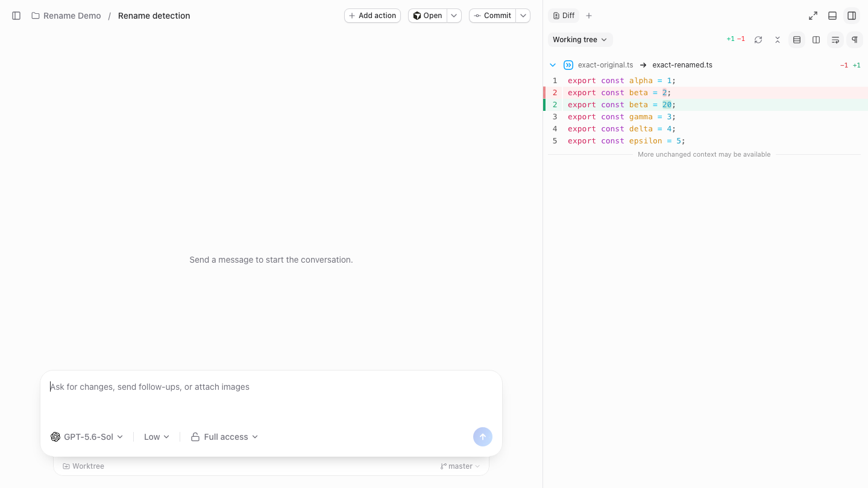Screen dimensions: 868x488
Task: Open the master branch dropdown
Action: pyautogui.click(x=460, y=466)
